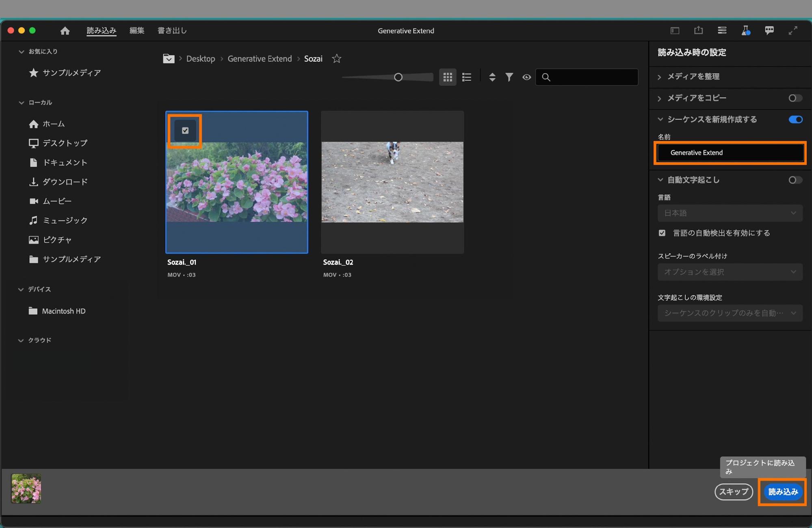
Task: Open the folder path dropdown
Action: 169,59
